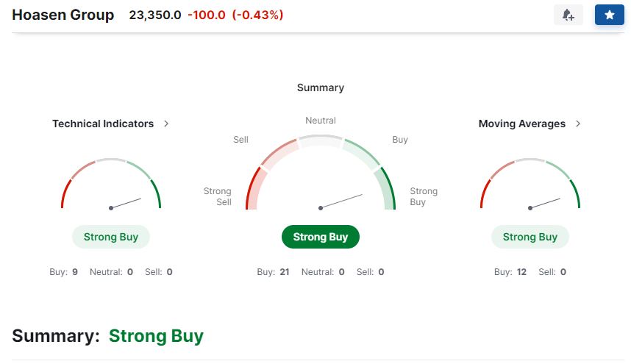Click the Buy: 21 count under Summary
This screenshot has height=364, width=631.
click(273, 272)
